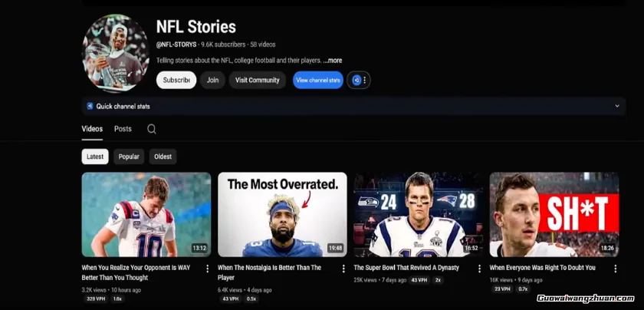Click the NFL Stories channel avatar
This screenshot has width=644, height=310.
coord(115,53)
